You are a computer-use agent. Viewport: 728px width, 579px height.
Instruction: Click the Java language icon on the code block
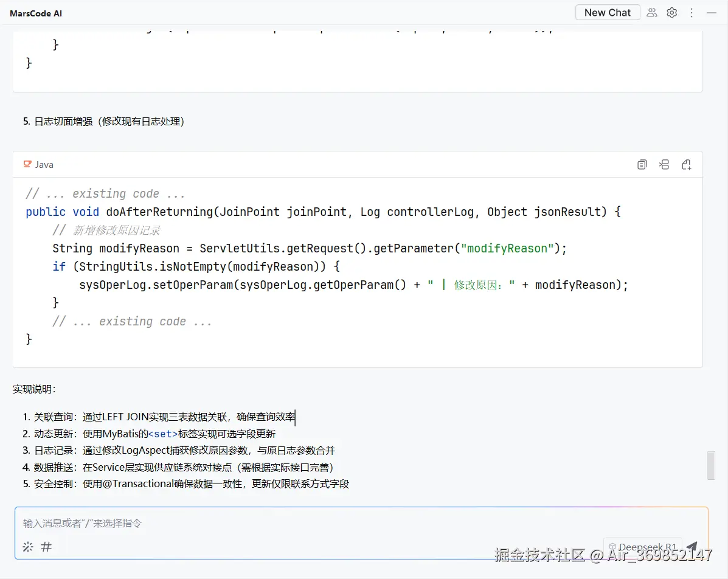tap(27, 164)
